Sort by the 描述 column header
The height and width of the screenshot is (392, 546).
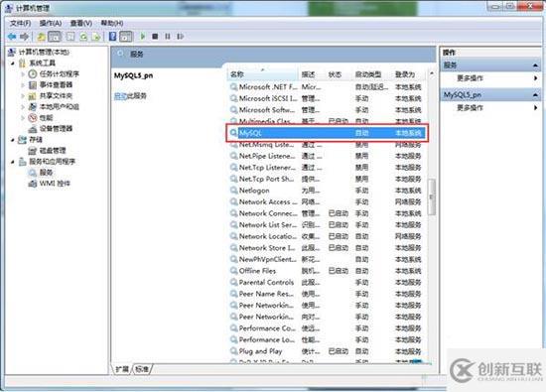tap(312, 74)
